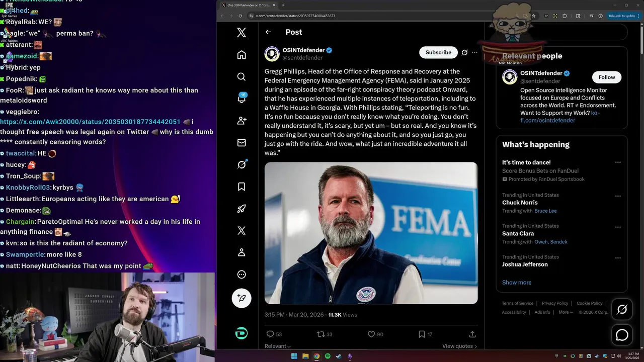Open a new browser tab
The image size is (644, 362).
283,5
